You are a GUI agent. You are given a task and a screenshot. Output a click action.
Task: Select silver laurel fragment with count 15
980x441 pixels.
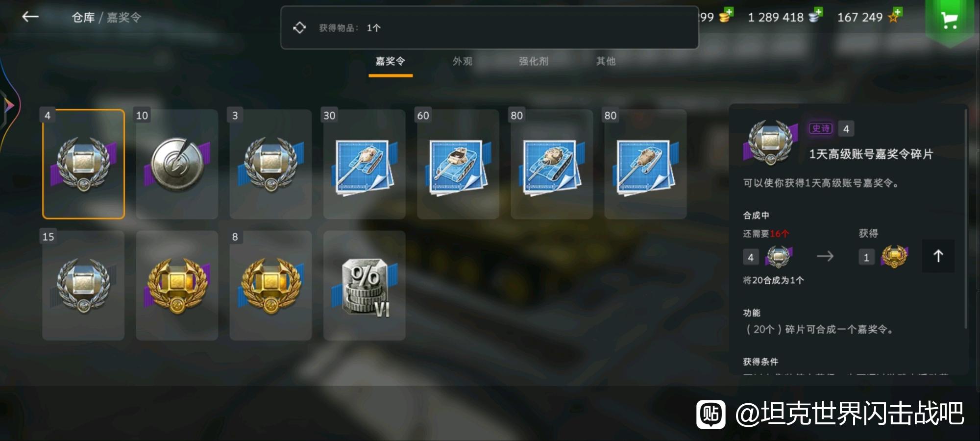83,286
